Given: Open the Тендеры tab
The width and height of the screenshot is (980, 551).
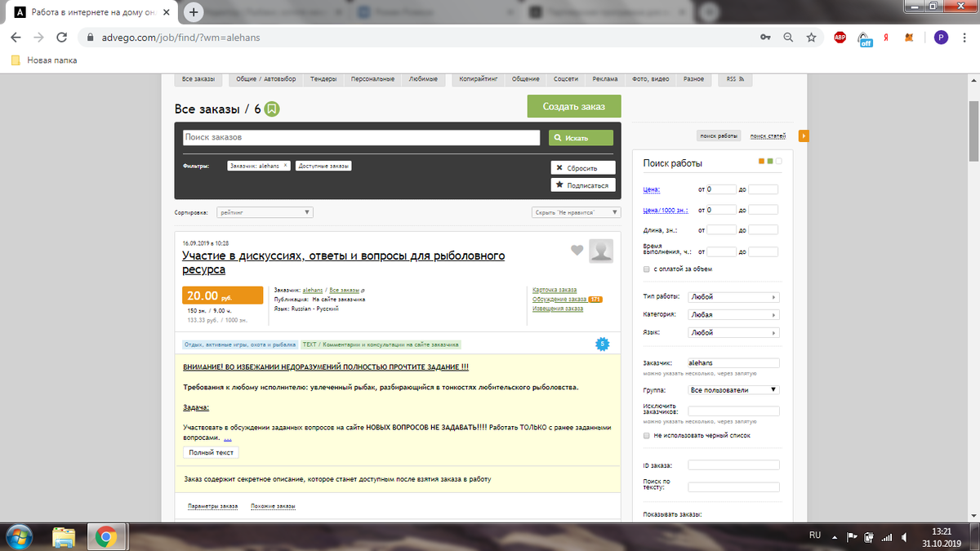Looking at the screenshot, I should 324,79.
